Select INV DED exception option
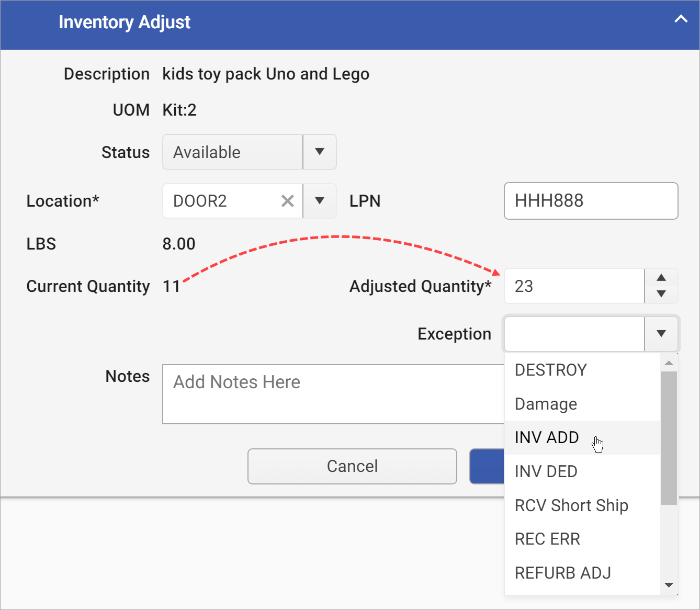Screen dimensions: 700x610 [546, 471]
